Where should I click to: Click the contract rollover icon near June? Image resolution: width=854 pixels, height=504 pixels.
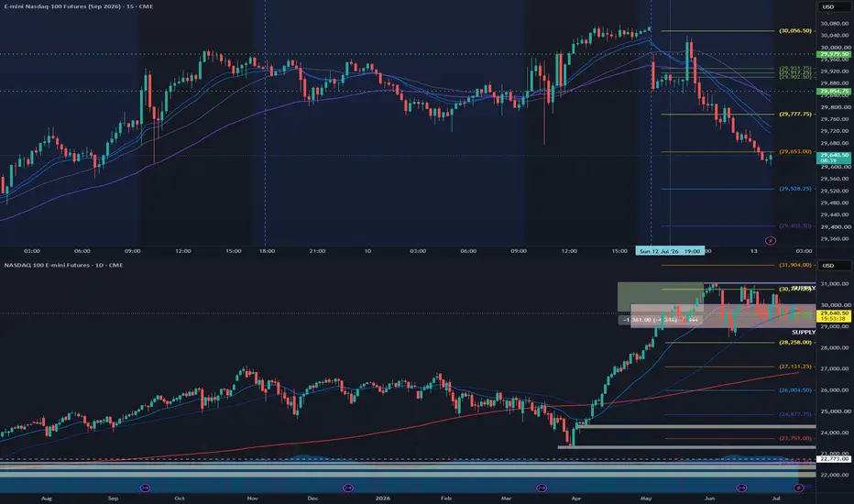click(741, 488)
